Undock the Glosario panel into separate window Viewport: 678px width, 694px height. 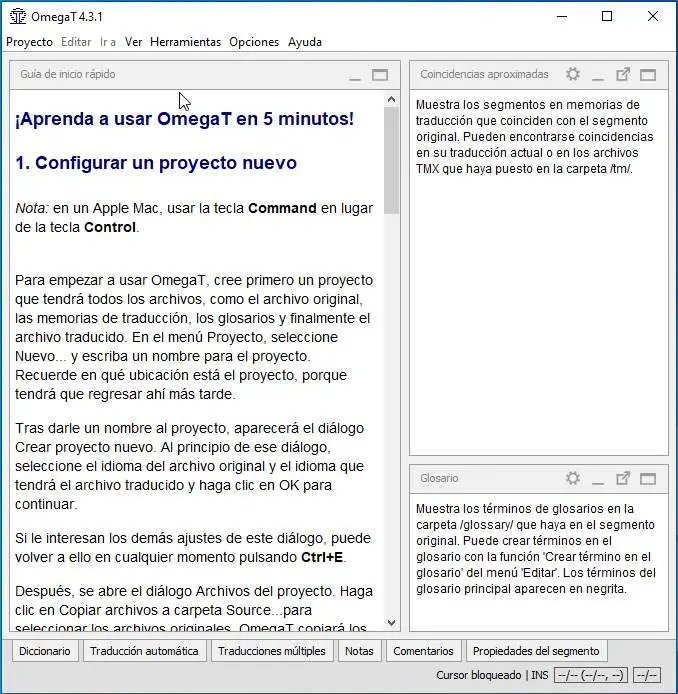(x=623, y=478)
